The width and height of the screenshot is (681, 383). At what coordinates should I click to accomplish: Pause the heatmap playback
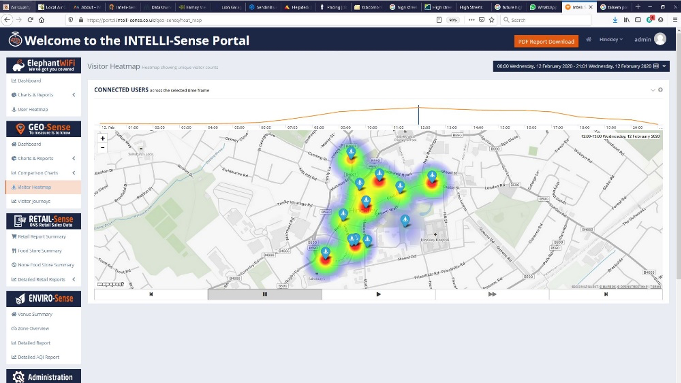[x=264, y=294]
